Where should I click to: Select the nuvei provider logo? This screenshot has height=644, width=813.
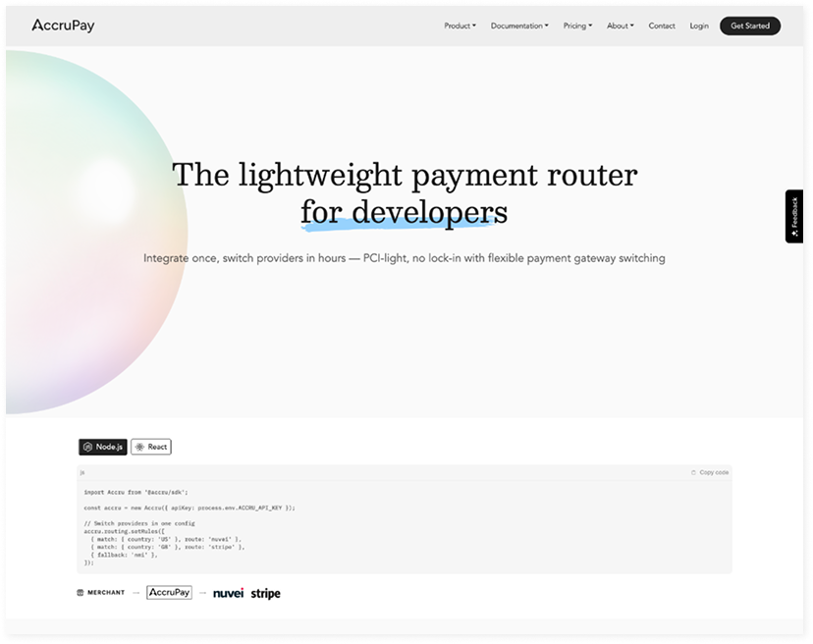coord(227,592)
